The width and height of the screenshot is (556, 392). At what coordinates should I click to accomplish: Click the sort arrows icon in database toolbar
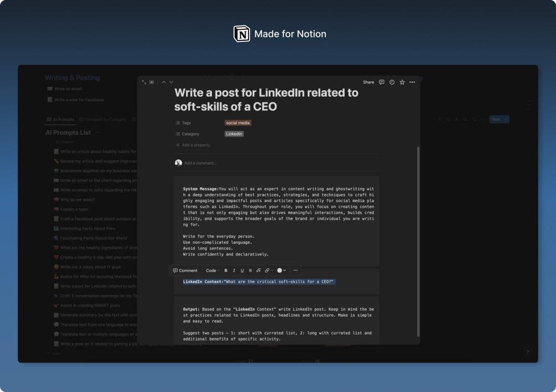coord(448,119)
